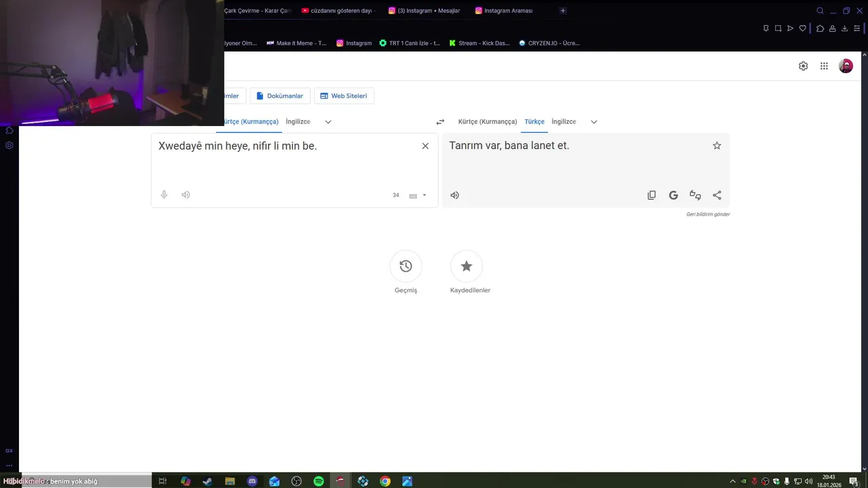Viewport: 868px width, 488px height.
Task: Open the taskbar clock and calendar
Action: 829,481
